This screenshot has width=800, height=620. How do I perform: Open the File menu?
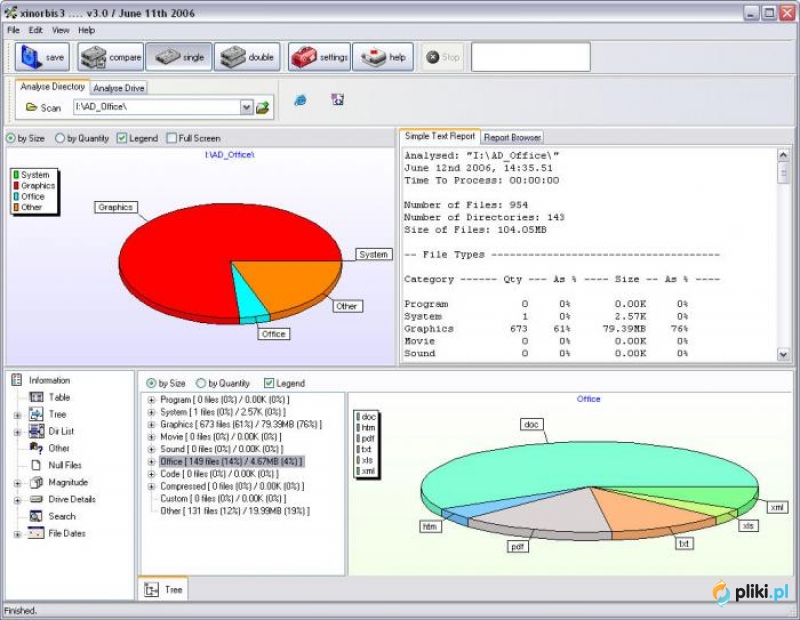click(13, 30)
